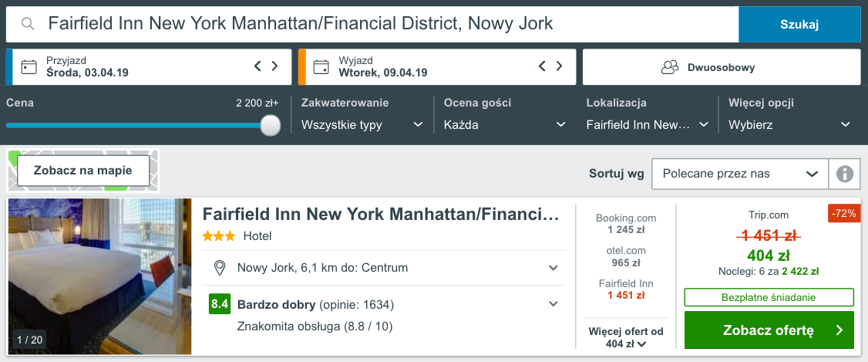
Task: Click Znakomita obsługa (8.8 / 10) text
Action: pyautogui.click(x=315, y=326)
